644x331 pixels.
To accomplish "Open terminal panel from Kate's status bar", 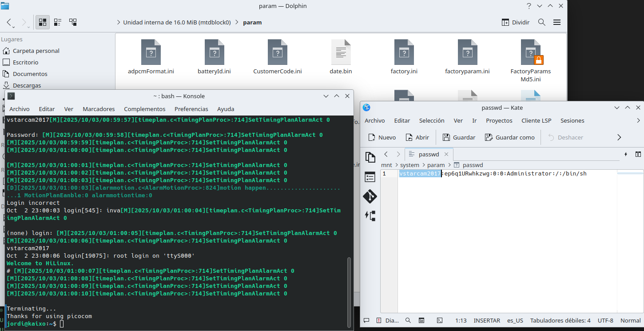I will [439, 320].
